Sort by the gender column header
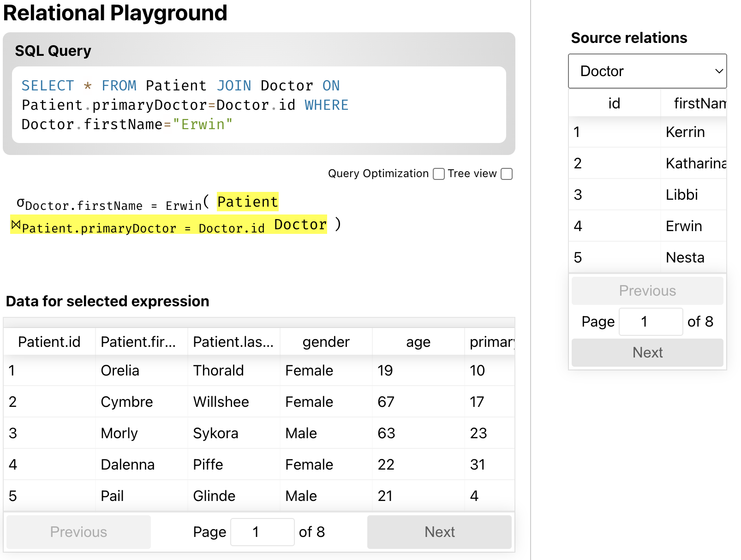Image resolution: width=741 pixels, height=560 pixels. (x=326, y=342)
